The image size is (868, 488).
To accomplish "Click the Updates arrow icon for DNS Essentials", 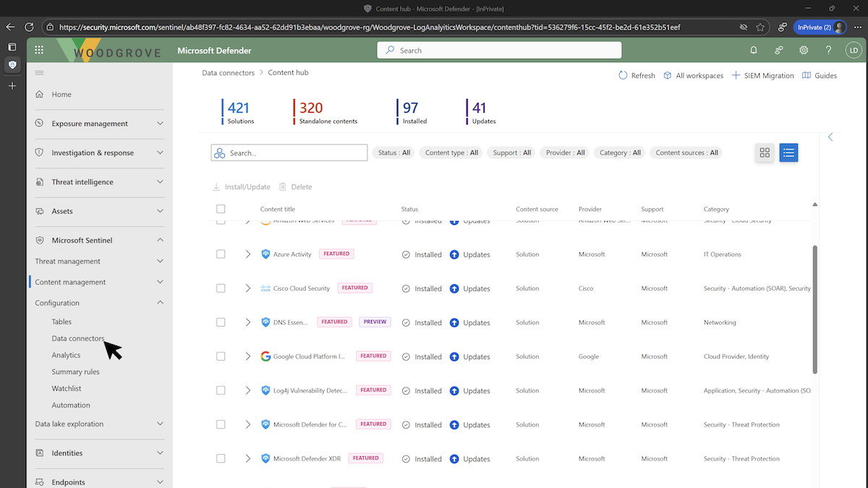I will pyautogui.click(x=454, y=322).
